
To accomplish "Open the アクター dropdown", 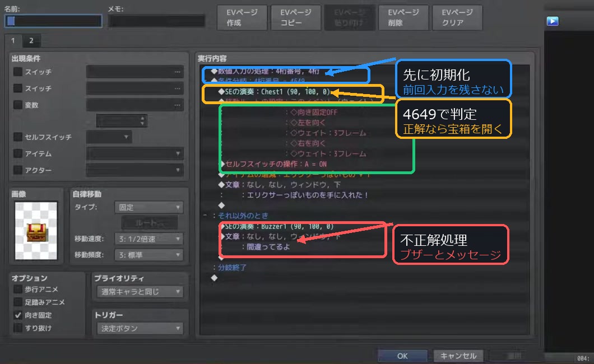I will [x=135, y=170].
